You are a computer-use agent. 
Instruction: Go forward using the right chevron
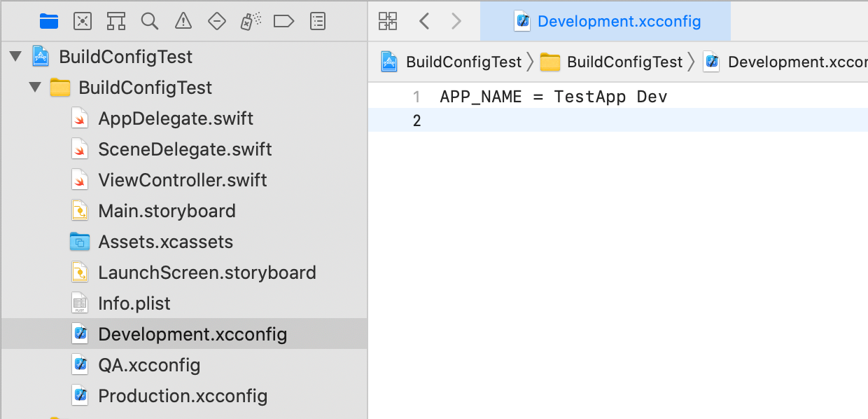(x=456, y=21)
